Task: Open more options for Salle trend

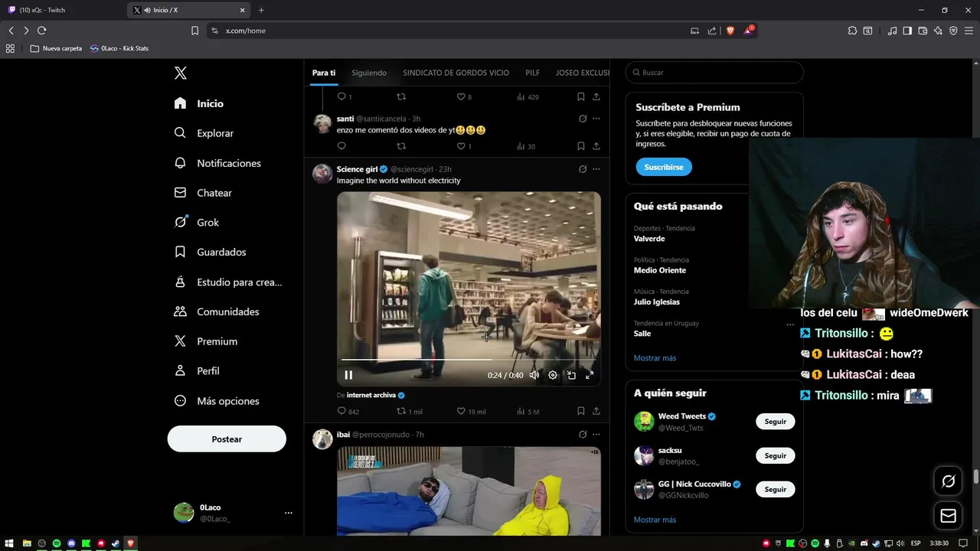Action: [x=790, y=324]
